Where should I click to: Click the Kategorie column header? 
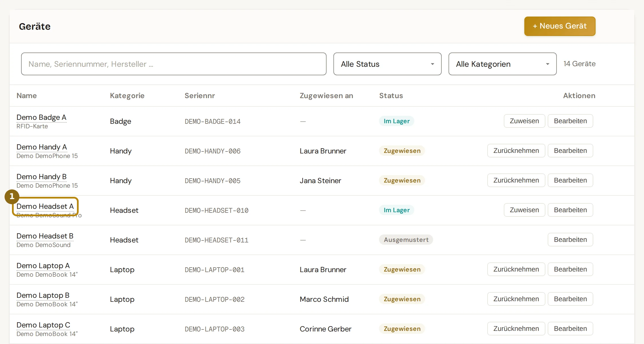point(127,96)
